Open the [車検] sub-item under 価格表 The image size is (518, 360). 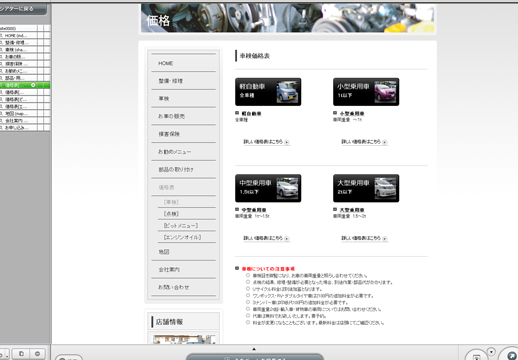(187, 202)
